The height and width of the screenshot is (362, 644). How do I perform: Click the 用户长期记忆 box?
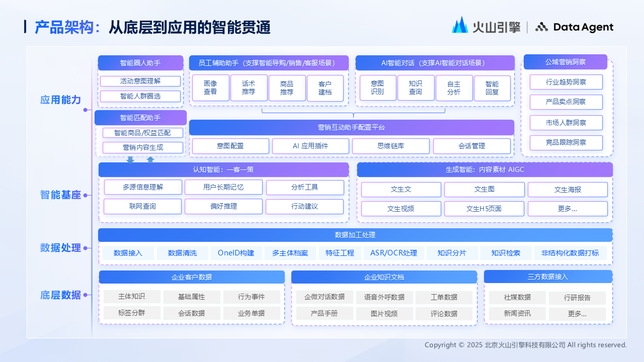223,188
